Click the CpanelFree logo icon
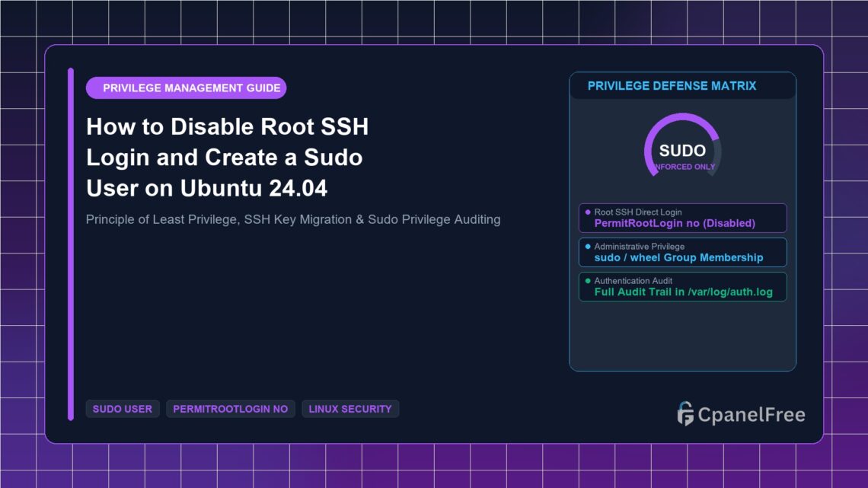 point(685,414)
